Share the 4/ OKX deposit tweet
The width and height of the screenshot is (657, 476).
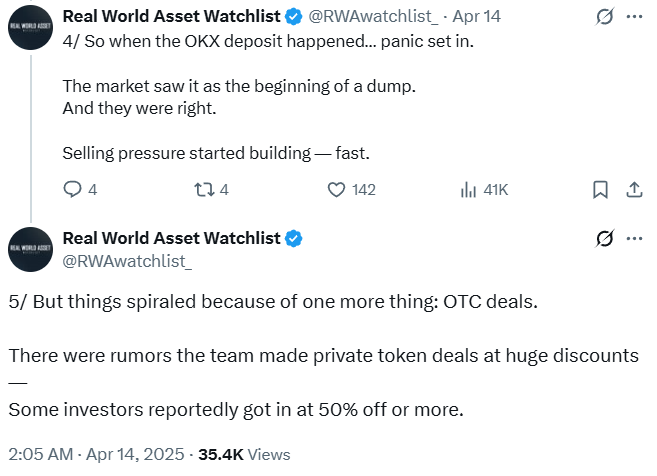pos(633,189)
